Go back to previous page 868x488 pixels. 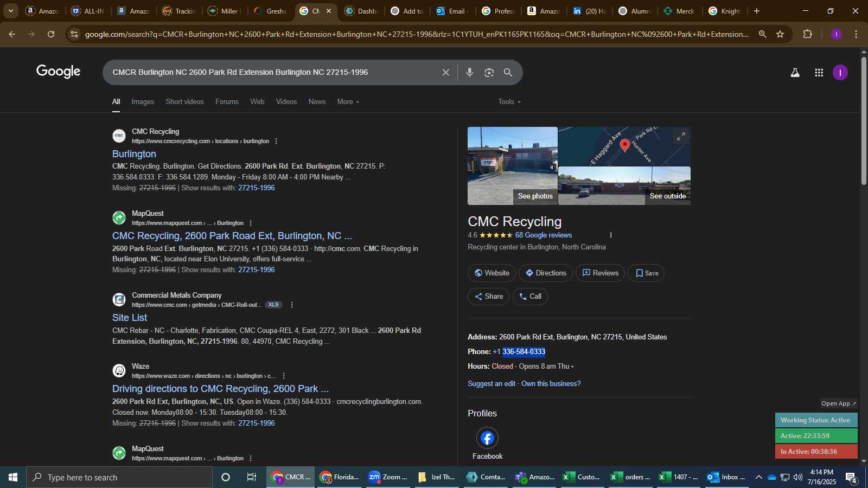(12, 34)
